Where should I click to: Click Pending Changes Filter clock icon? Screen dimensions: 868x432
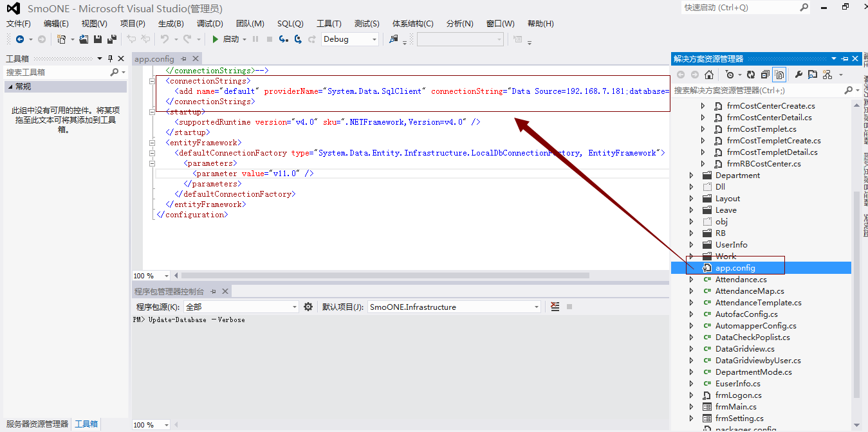729,75
